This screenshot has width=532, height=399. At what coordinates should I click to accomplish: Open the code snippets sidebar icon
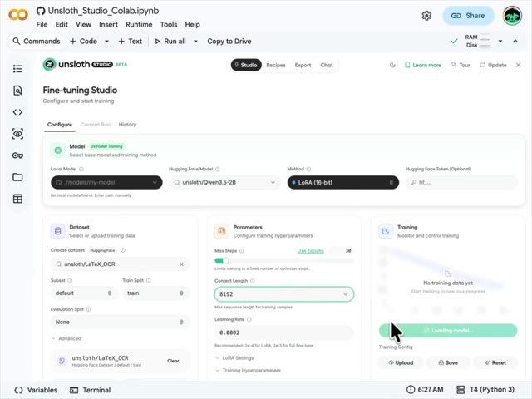click(x=17, y=112)
